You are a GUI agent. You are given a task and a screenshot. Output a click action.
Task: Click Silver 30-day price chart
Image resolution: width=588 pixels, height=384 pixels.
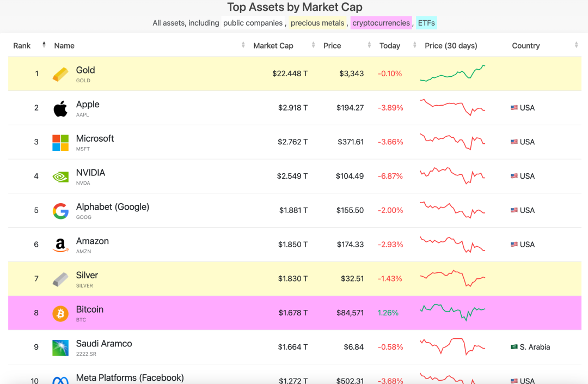click(x=452, y=278)
